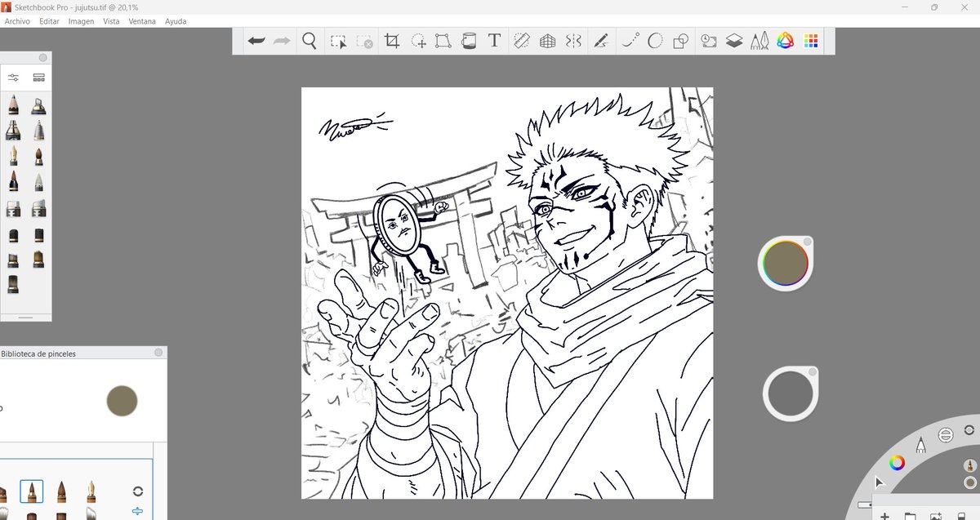This screenshot has height=520, width=980.
Task: Select the brown-tipped paintbrush in palette
Action: coord(38,156)
